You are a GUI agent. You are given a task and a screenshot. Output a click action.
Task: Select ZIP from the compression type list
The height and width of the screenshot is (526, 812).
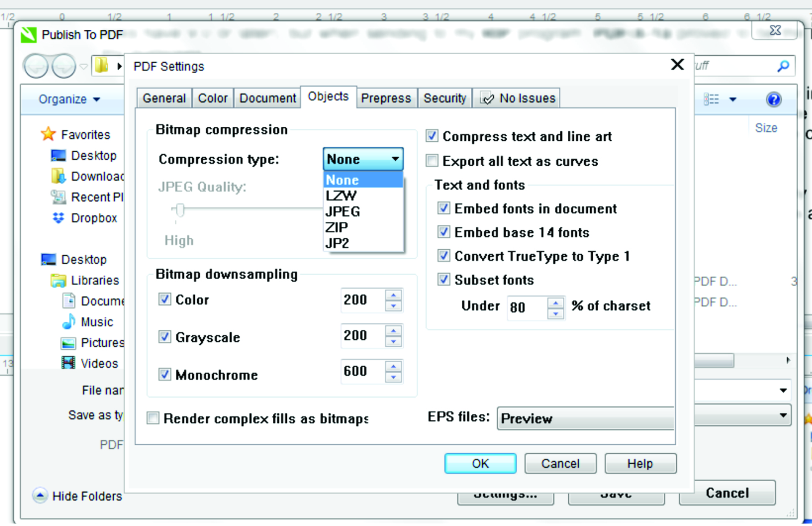336,227
